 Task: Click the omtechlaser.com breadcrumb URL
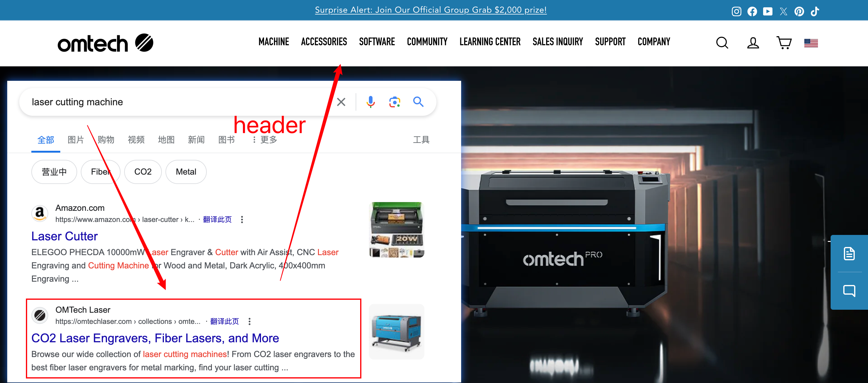[128, 321]
